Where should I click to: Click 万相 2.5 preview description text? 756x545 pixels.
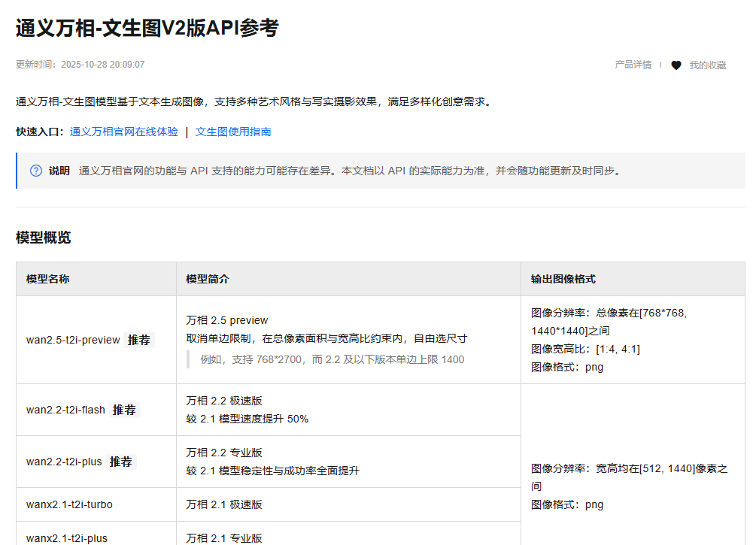click(227, 320)
